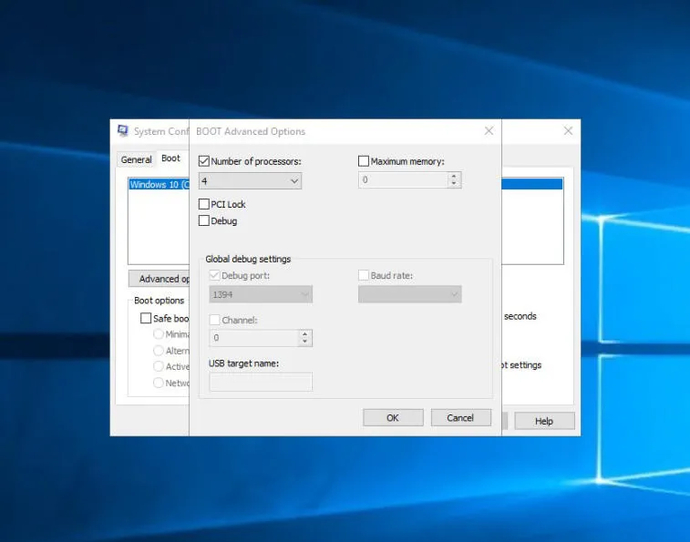Switch to General tab in System Configuration
Image resolution: width=690 pixels, height=542 pixels.
pyautogui.click(x=136, y=159)
